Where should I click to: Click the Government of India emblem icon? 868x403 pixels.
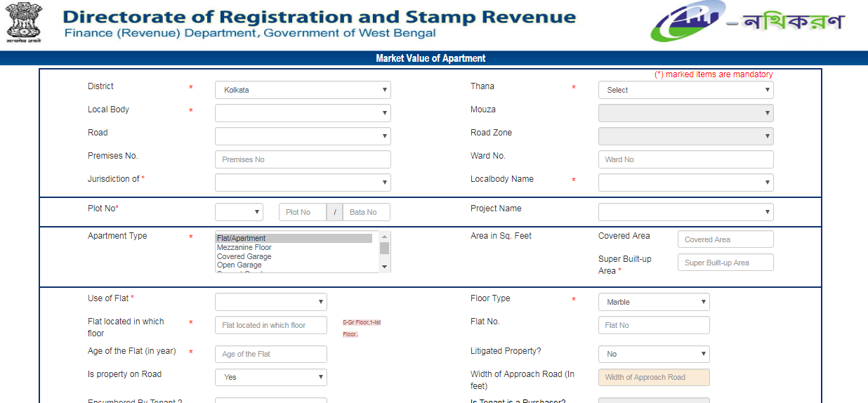coord(24,22)
